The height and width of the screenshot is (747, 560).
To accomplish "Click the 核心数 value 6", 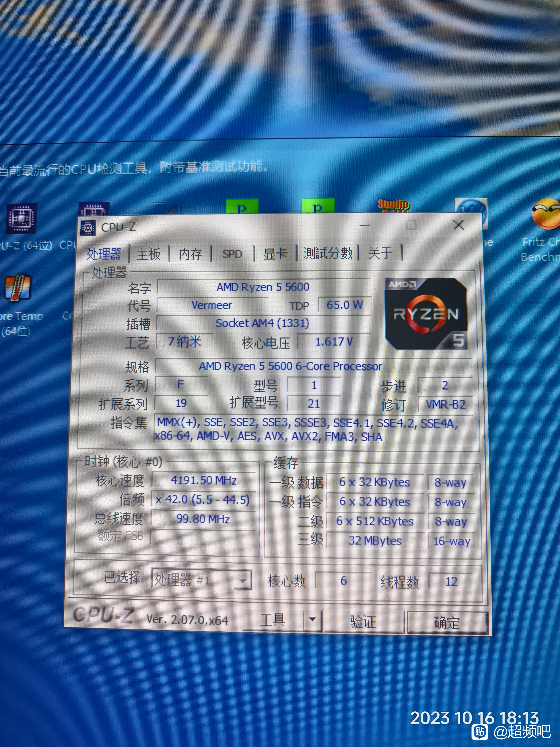I will 344,581.
